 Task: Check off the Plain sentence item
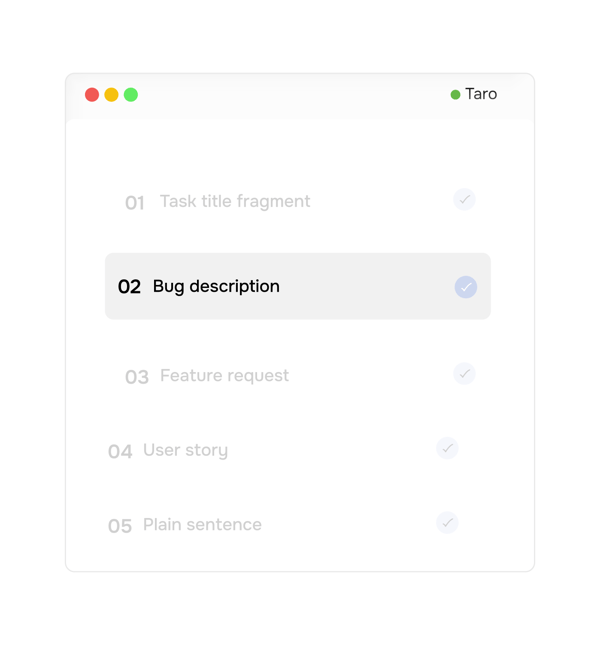click(447, 522)
